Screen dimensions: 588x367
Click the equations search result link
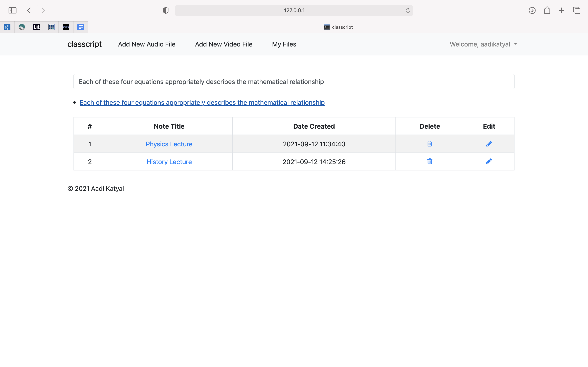click(202, 102)
